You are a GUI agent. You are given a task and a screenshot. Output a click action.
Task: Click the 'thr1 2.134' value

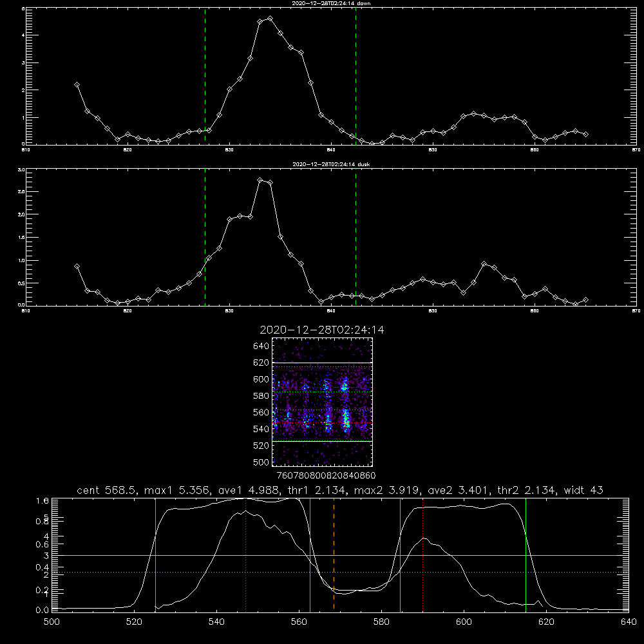click(315, 490)
